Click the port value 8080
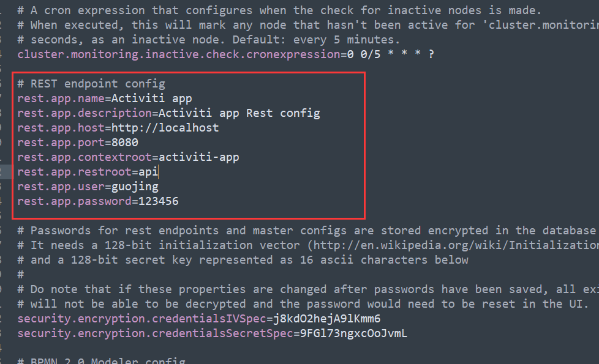 pyautogui.click(x=125, y=143)
